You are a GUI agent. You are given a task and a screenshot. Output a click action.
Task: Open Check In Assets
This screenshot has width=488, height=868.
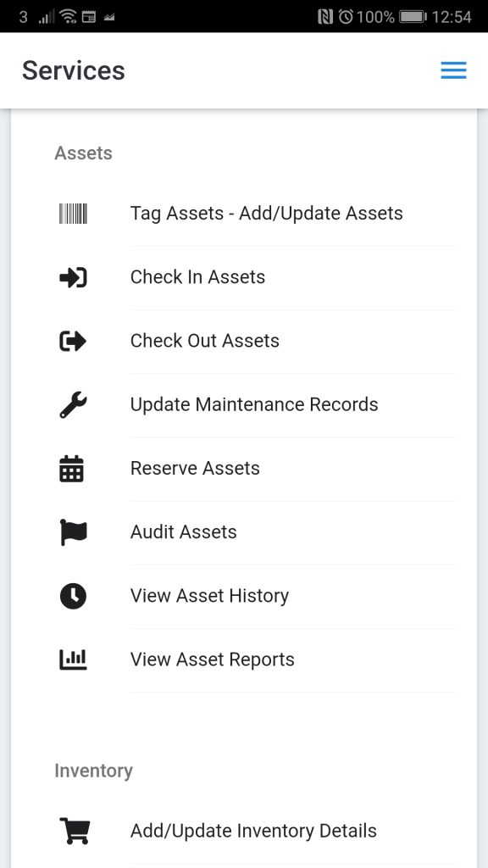point(197,277)
